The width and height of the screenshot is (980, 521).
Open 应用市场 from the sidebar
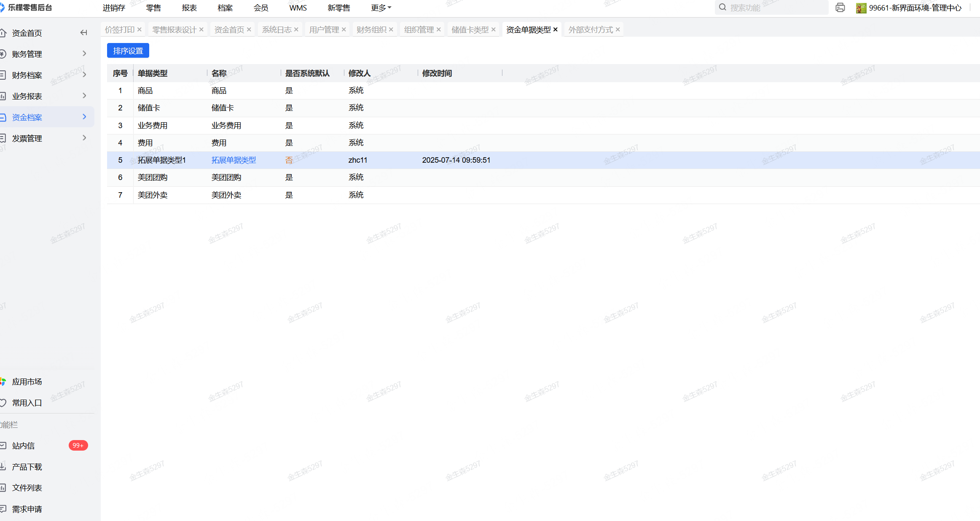point(27,382)
